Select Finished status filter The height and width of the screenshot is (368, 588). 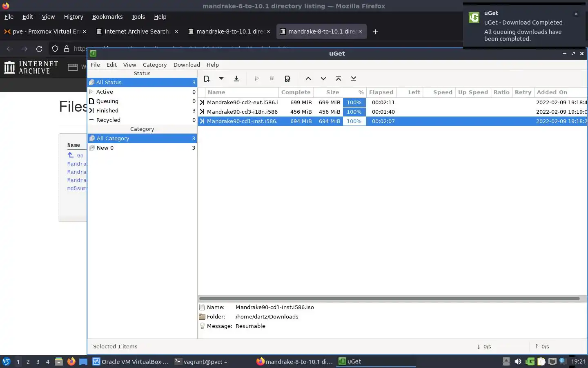pyautogui.click(x=142, y=110)
